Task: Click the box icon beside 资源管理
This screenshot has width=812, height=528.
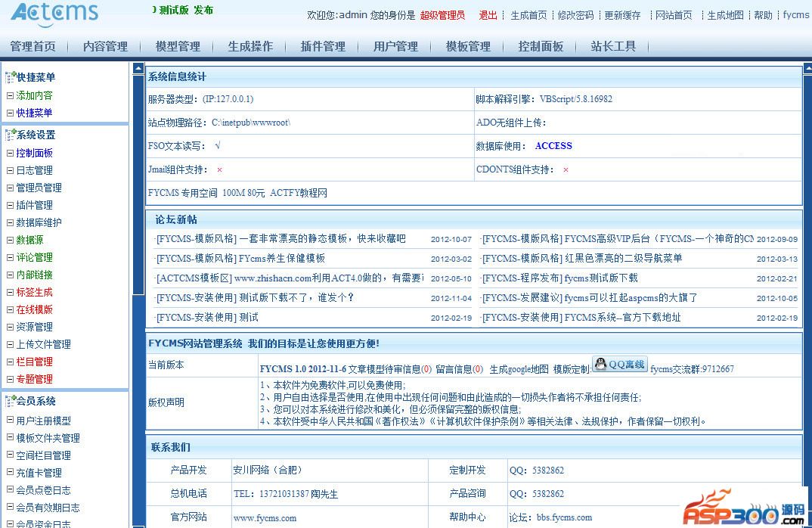Action: coord(10,327)
